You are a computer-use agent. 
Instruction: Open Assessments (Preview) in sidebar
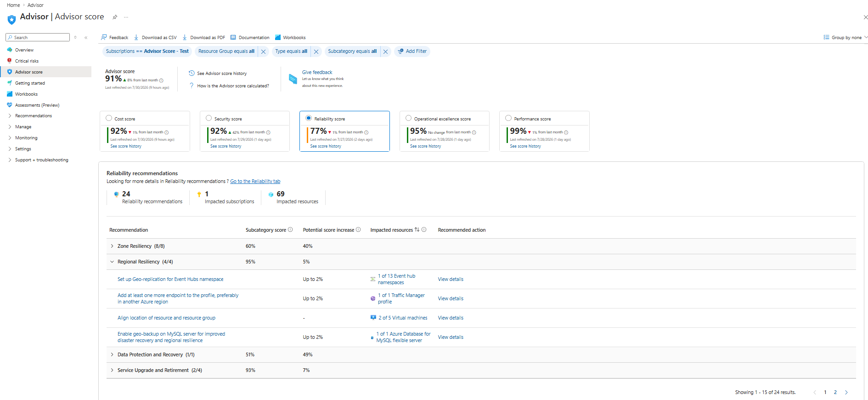37,105
